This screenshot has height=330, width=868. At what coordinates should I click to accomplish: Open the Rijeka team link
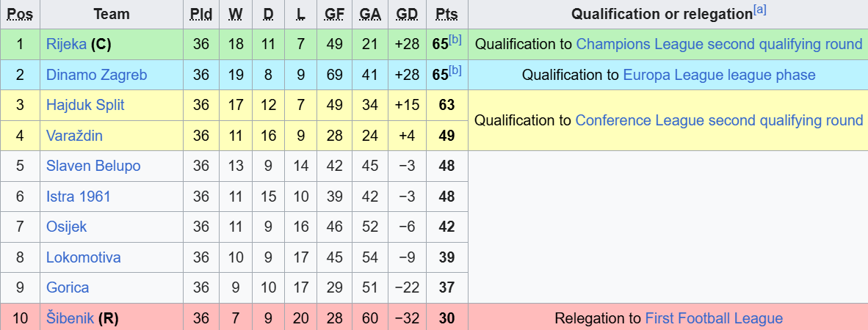(x=66, y=44)
